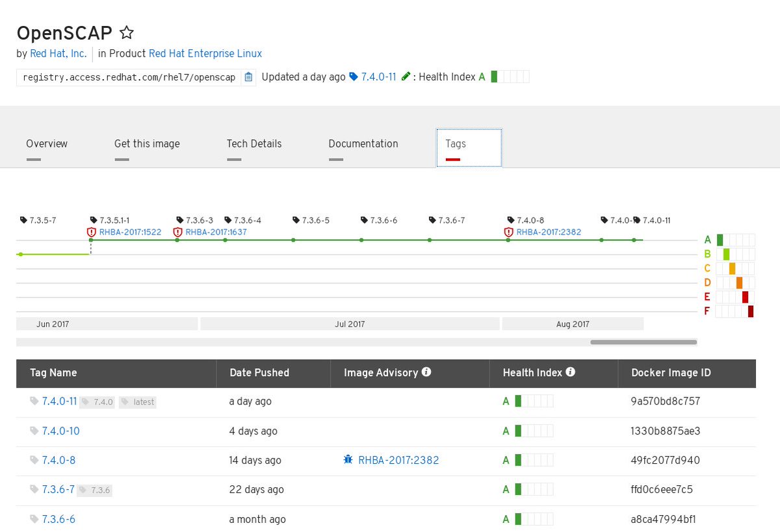Viewport: 780px width, 532px height.
Task: Click tag icon in 7.3.6-6 table row
Action: tap(34, 519)
